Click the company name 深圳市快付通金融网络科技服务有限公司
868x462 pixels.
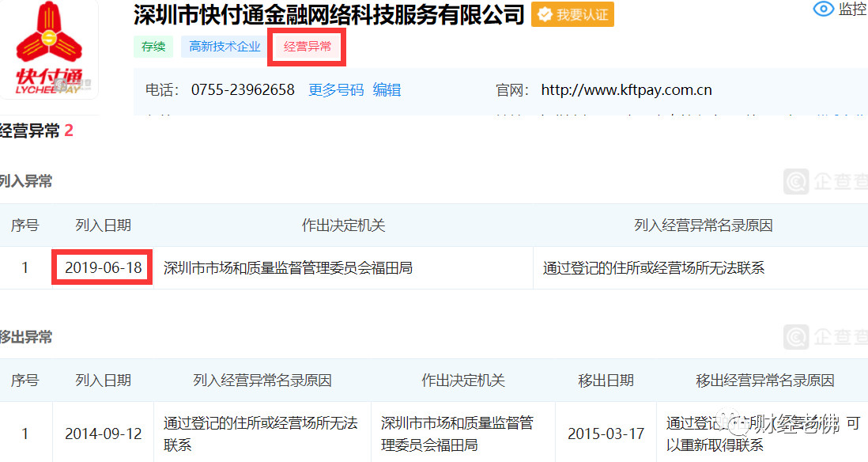click(329, 15)
